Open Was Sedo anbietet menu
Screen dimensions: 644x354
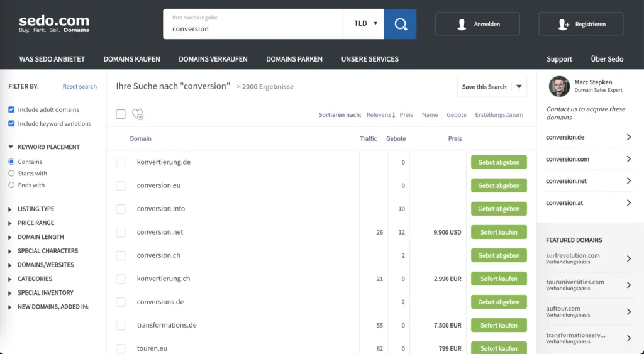point(52,59)
